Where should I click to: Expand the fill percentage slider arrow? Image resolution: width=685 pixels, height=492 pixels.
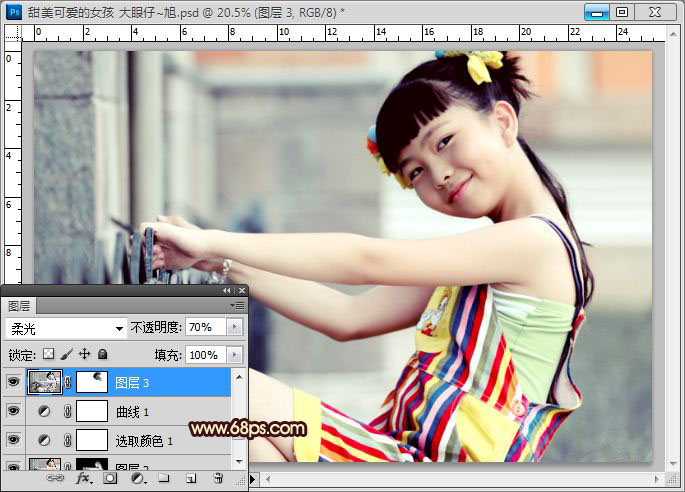235,355
